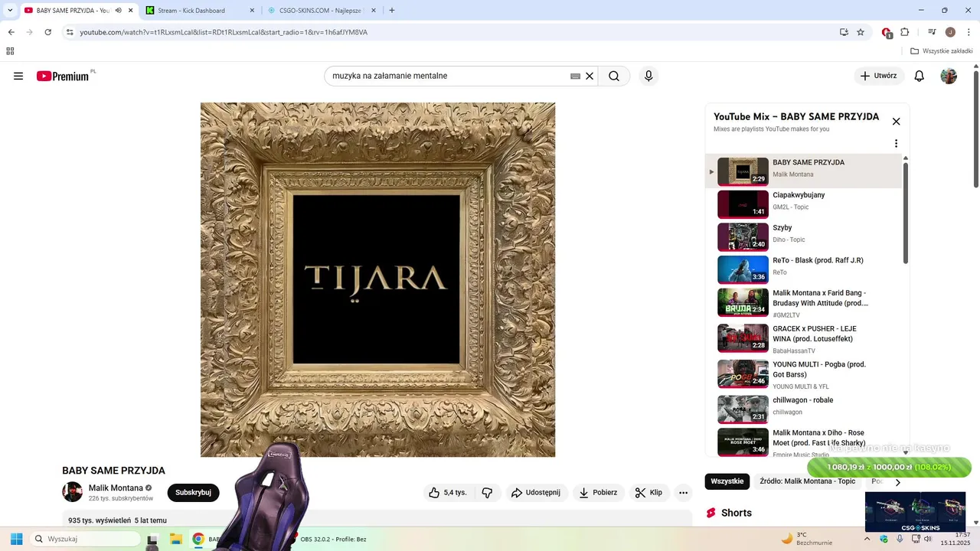Open the Chrome extensions puzzle icon
Screen dimensions: 980x551
click(x=905, y=32)
